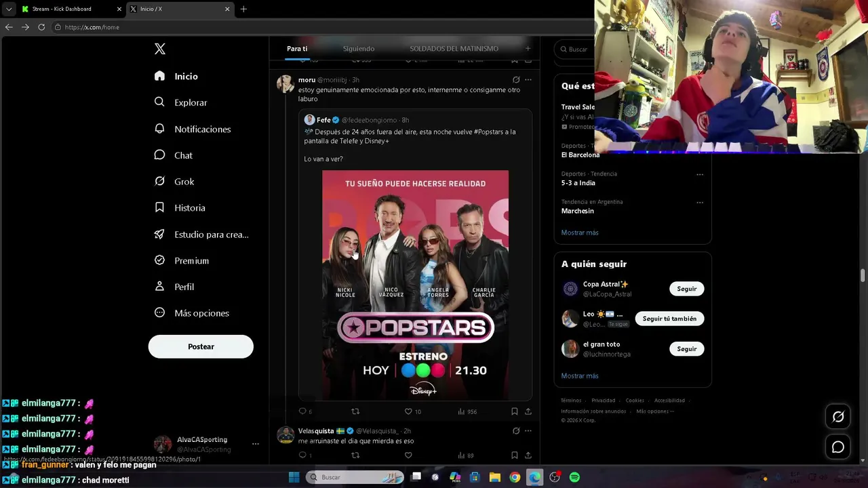Open Fefe's quoted post author name
The width and height of the screenshot is (868, 488).
(324, 120)
